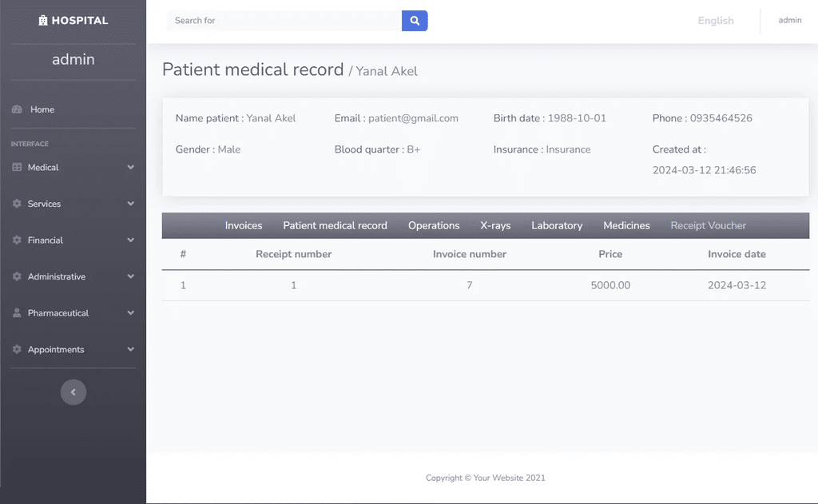Click the Pharmaceutical user icon
818x504 pixels.
17,313
